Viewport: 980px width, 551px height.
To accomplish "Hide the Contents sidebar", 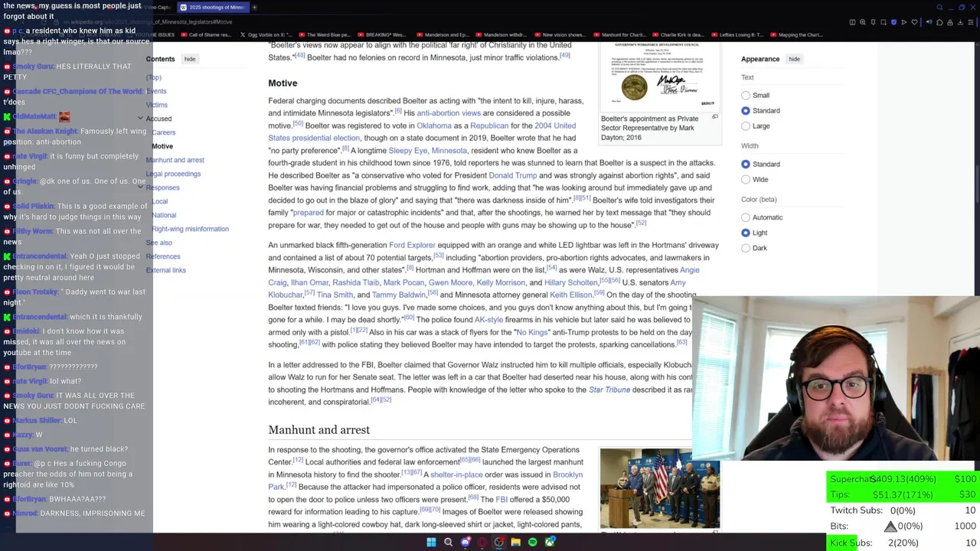I will [190, 59].
